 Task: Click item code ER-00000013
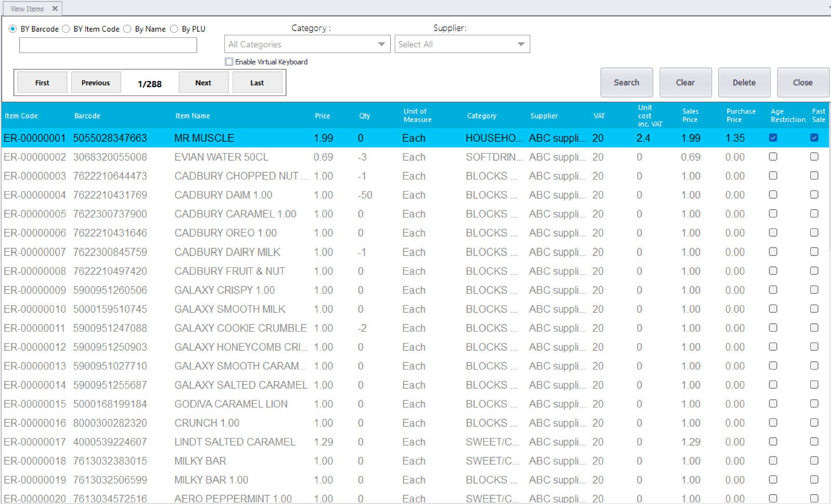coord(35,366)
